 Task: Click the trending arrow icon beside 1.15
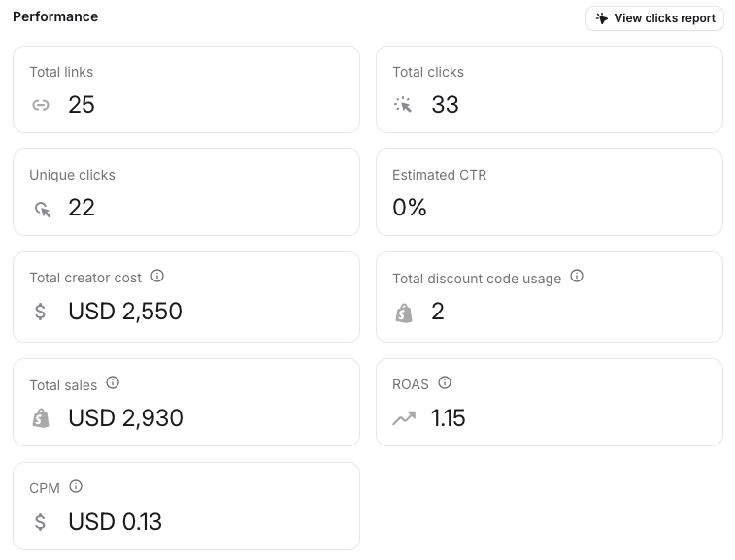click(404, 418)
